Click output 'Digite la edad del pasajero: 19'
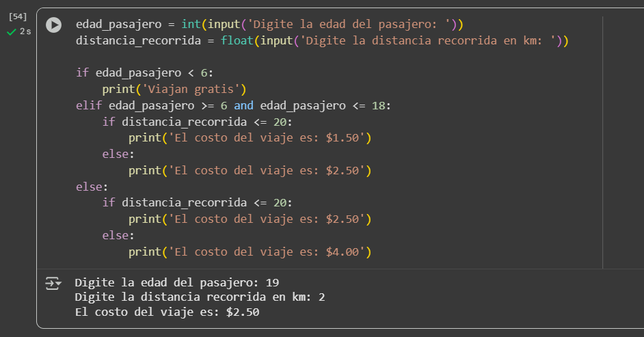The image size is (644, 337). coord(177,282)
